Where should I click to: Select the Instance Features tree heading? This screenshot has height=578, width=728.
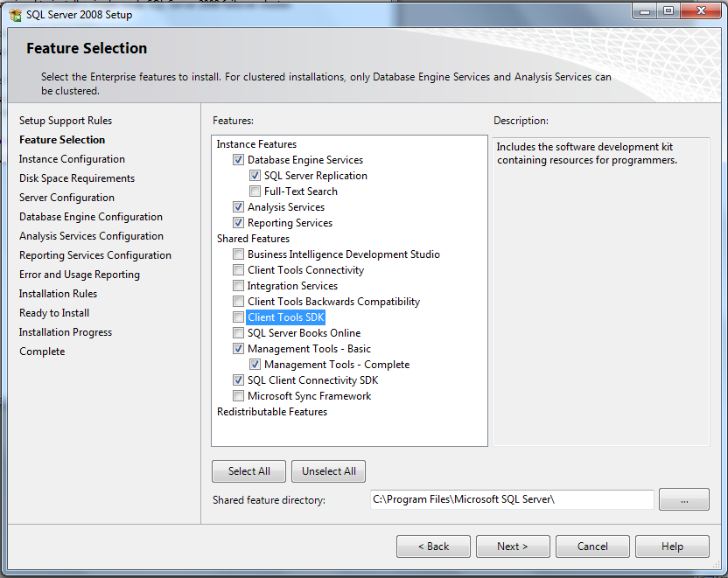pyautogui.click(x=256, y=144)
